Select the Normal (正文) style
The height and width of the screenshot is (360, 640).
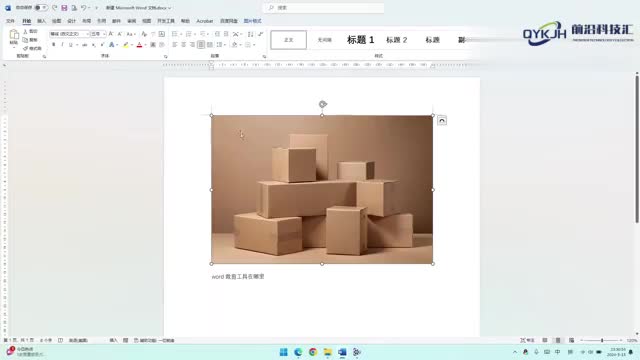point(289,40)
